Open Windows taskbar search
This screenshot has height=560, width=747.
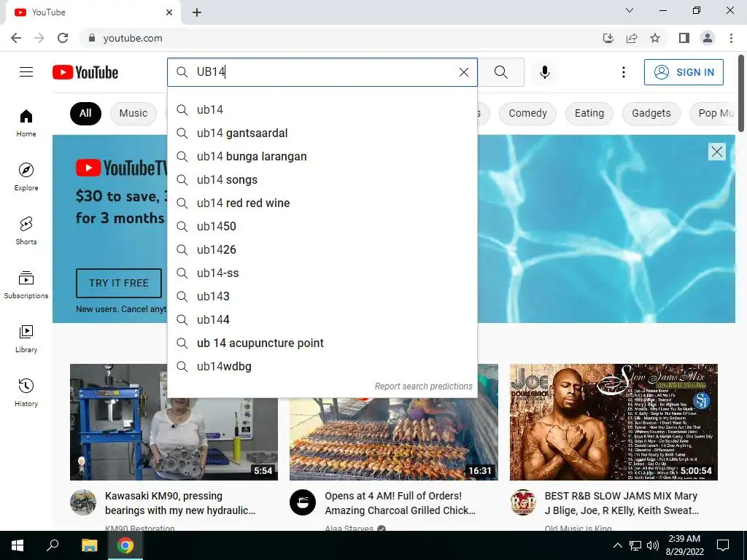tap(53, 545)
